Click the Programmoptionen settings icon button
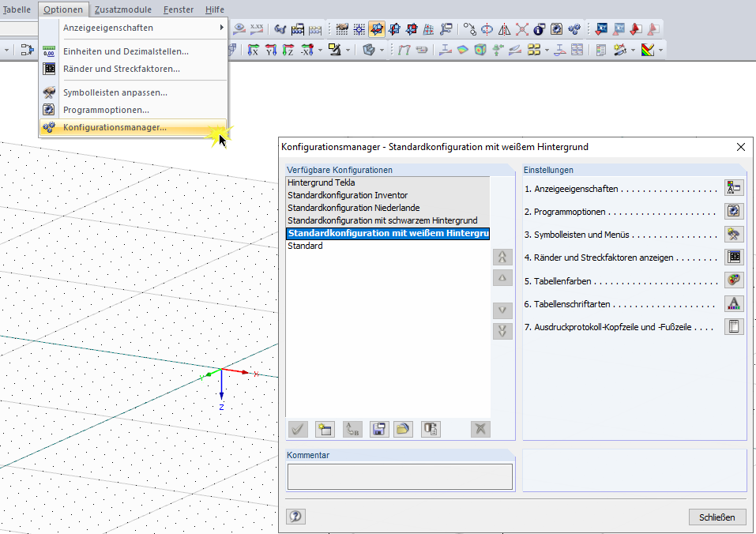This screenshot has height=534, width=756. click(x=734, y=211)
